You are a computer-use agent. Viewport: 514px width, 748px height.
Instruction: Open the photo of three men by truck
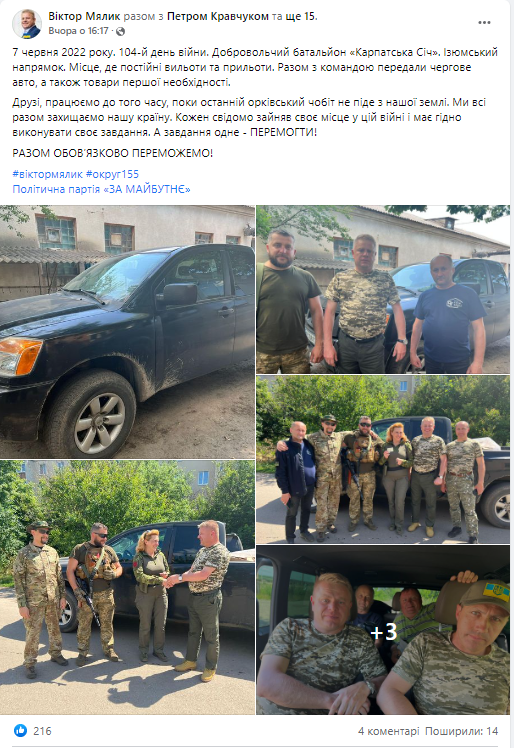click(383, 289)
